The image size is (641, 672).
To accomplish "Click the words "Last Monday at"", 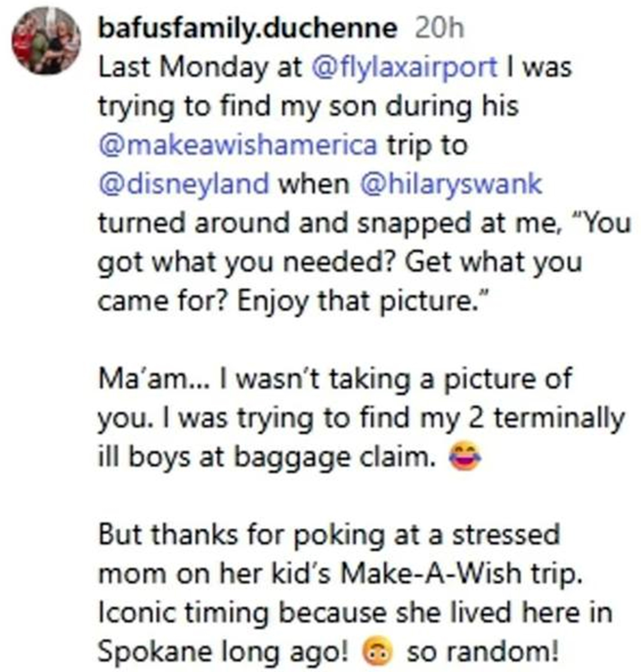I will [200, 67].
